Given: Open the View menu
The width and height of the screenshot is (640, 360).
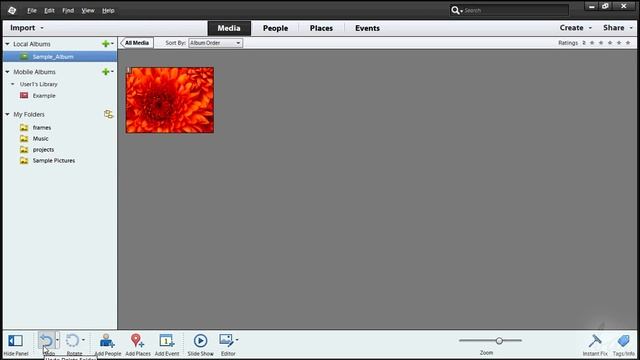Looking at the screenshot, I should click(x=88, y=11).
